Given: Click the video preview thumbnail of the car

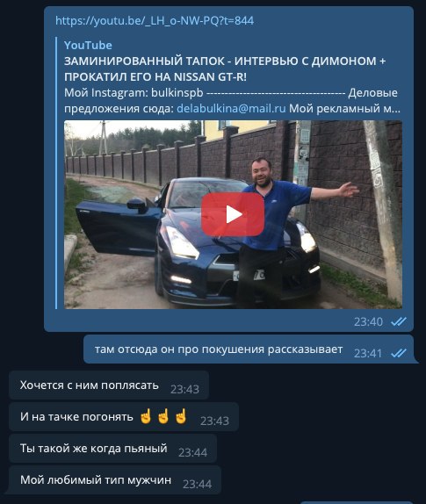Looking at the screenshot, I should 233,215.
